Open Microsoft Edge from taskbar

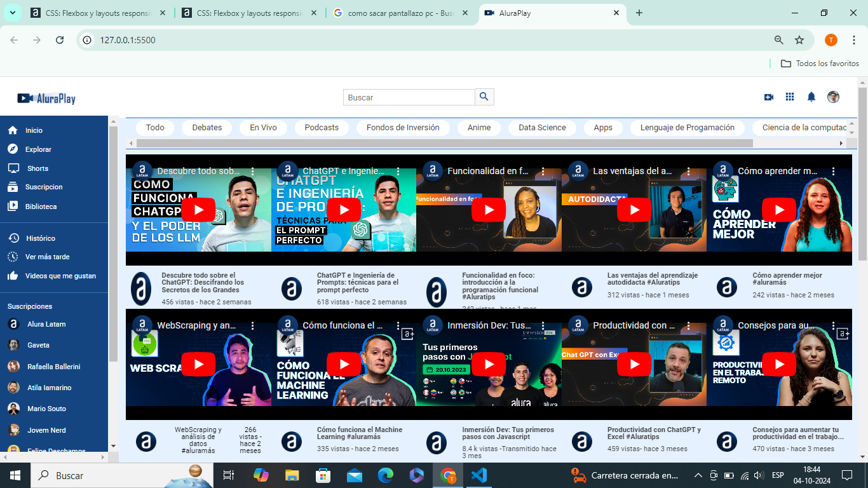(x=386, y=475)
